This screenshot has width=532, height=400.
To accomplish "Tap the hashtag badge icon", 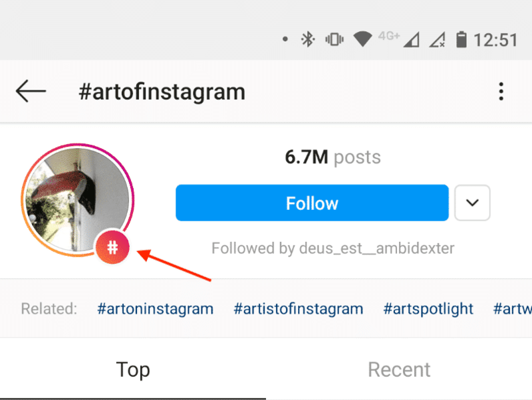I will click(x=113, y=248).
